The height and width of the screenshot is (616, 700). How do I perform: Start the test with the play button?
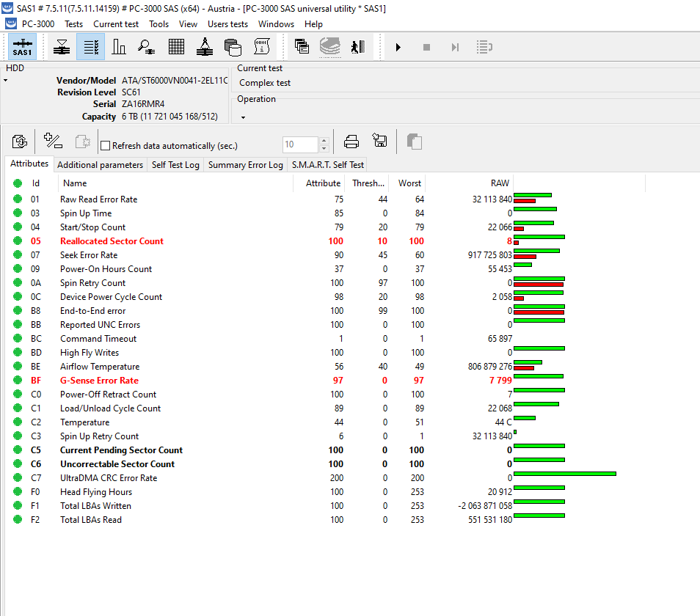(398, 47)
